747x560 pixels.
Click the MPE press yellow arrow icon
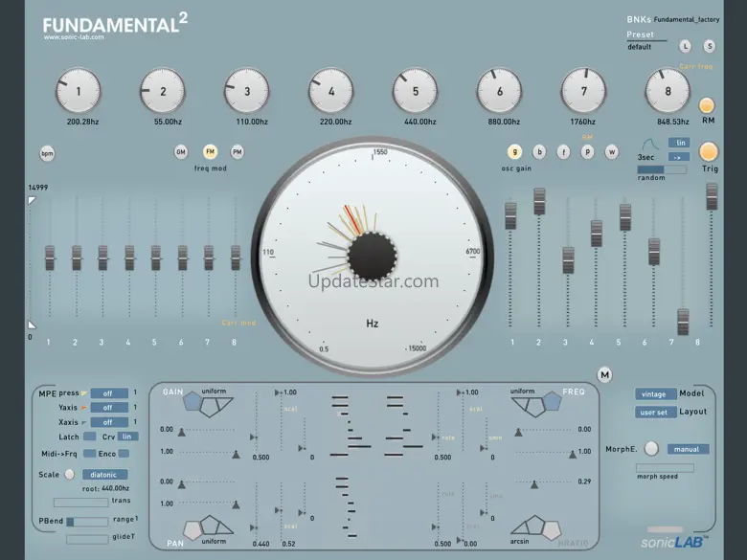point(84,393)
